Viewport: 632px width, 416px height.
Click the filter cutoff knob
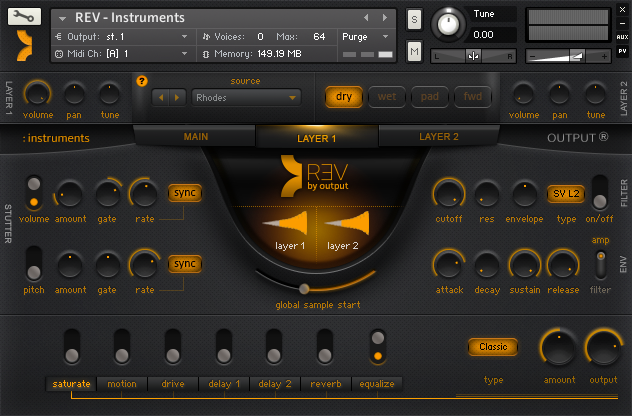449,194
